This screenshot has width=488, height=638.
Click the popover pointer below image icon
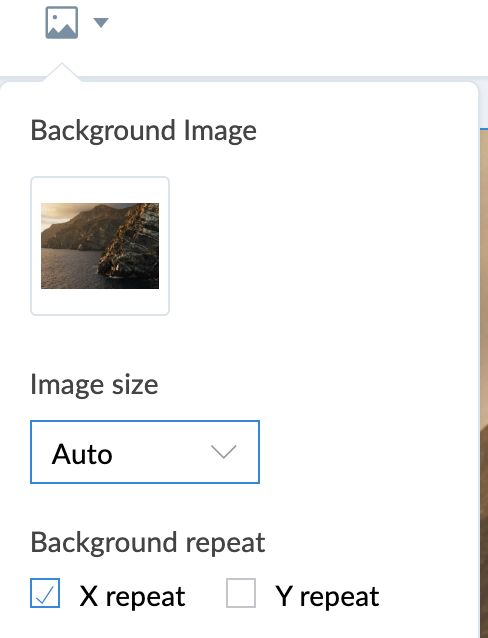click(62, 72)
